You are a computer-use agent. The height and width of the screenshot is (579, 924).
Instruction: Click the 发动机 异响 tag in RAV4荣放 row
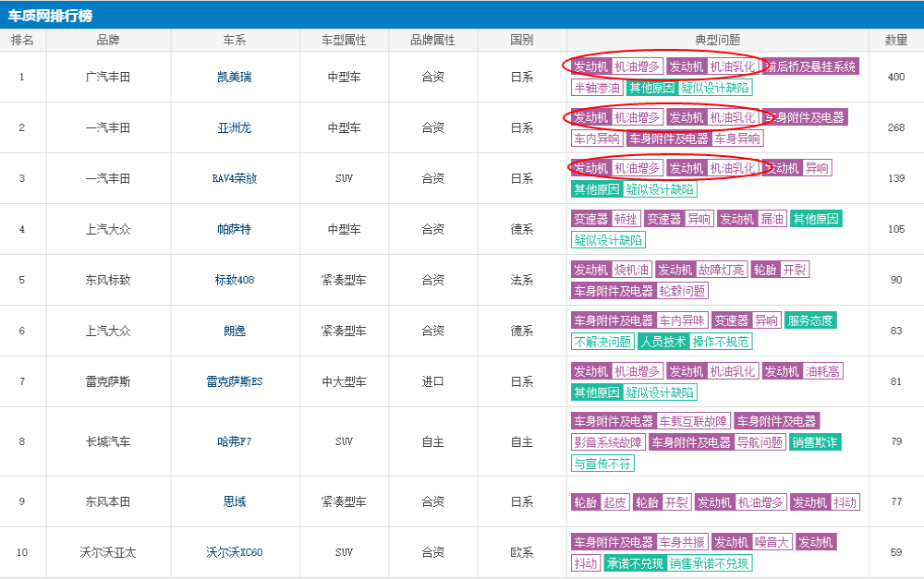(797, 168)
